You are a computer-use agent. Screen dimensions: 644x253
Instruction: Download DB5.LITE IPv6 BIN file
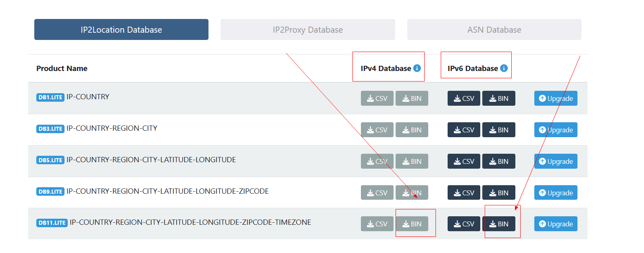pos(499,161)
